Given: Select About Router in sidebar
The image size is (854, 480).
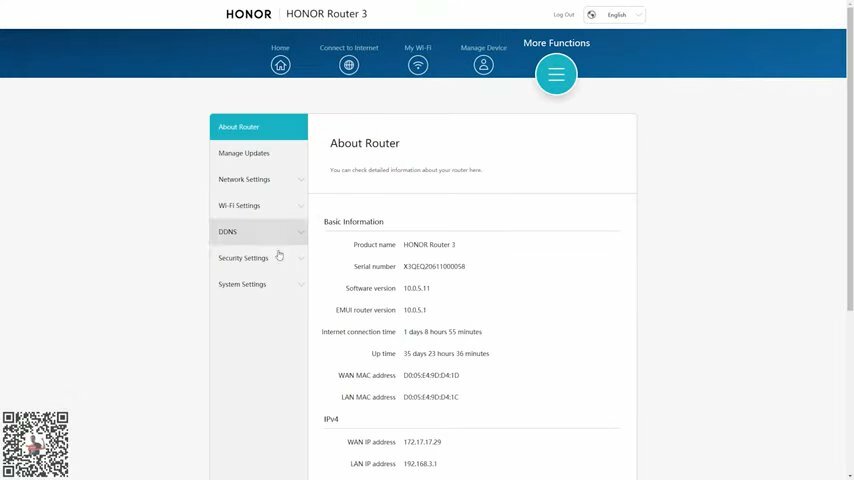Looking at the screenshot, I should 259,127.
